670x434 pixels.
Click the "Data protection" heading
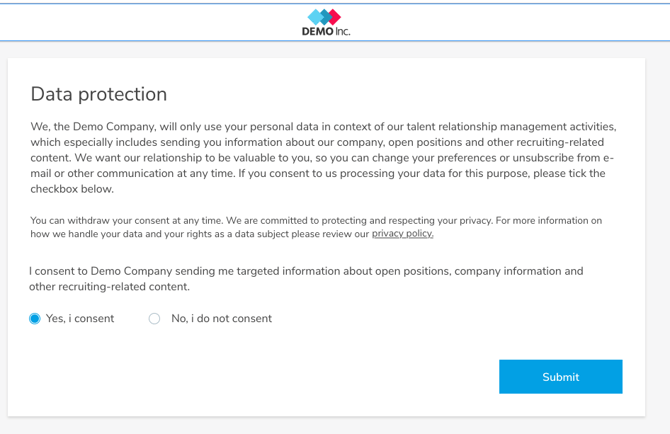(99, 94)
